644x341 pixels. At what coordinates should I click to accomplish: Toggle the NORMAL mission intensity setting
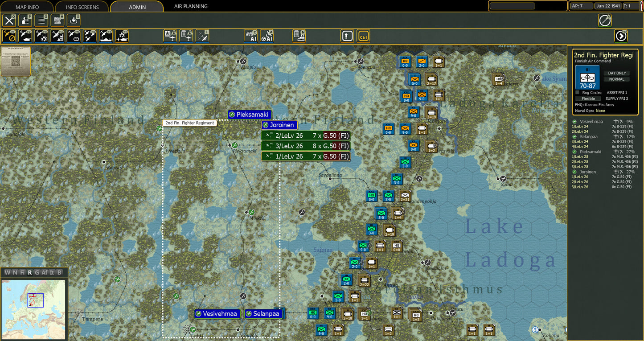point(617,79)
